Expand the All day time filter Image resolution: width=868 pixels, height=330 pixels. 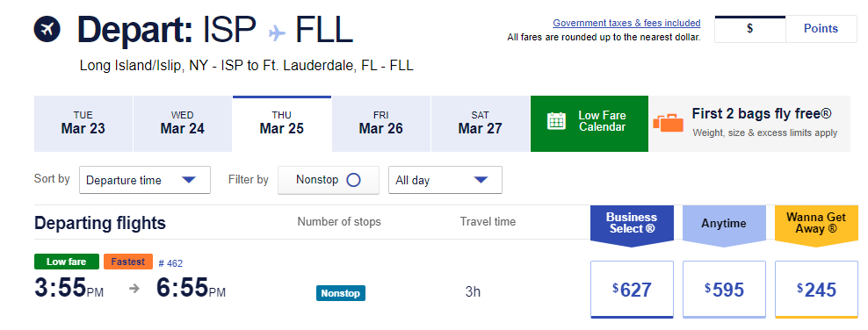(445, 180)
